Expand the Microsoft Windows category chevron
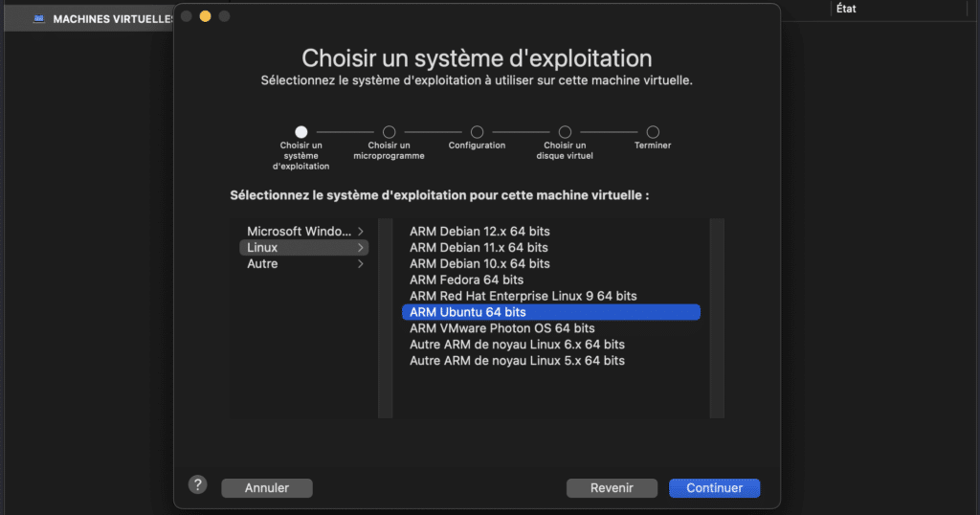Viewport: 980px width, 515px height. pyautogui.click(x=361, y=232)
